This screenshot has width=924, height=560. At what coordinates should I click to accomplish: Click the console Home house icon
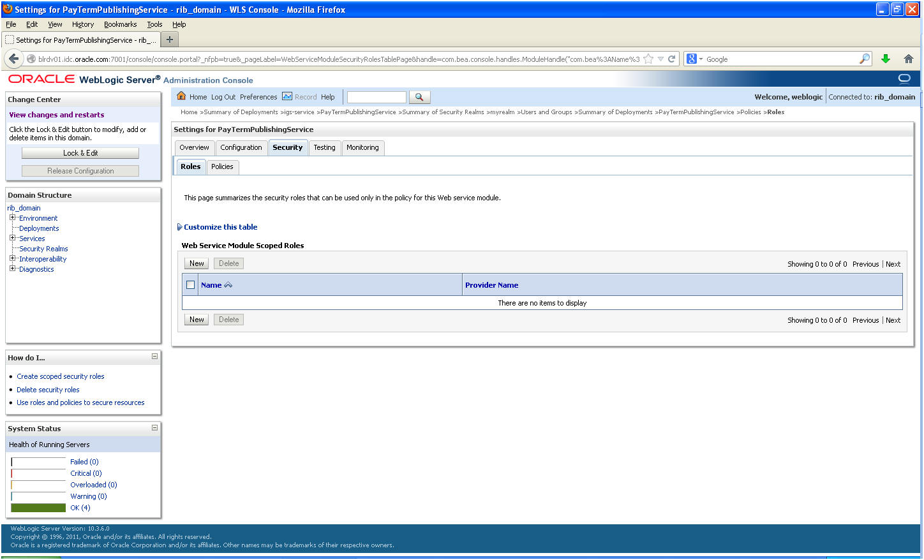pyautogui.click(x=181, y=96)
